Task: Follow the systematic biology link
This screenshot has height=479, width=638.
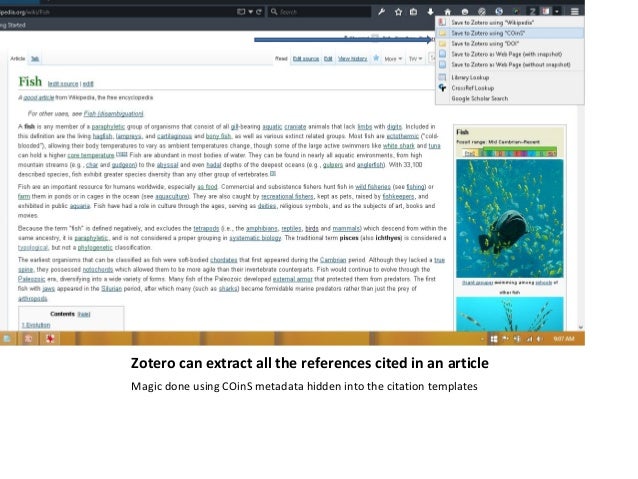Action: [255, 238]
